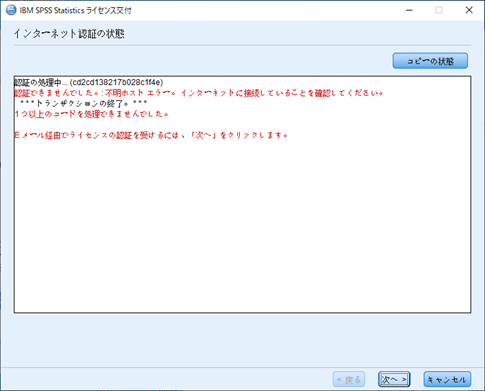Screen dimensions: 485x391
Task: Click the disabled < 戻る button
Action: coord(349,379)
